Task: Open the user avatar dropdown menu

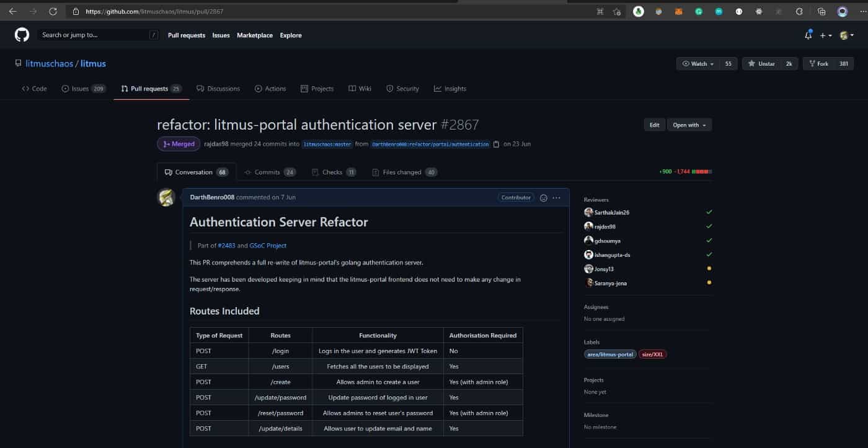Action: (846, 35)
